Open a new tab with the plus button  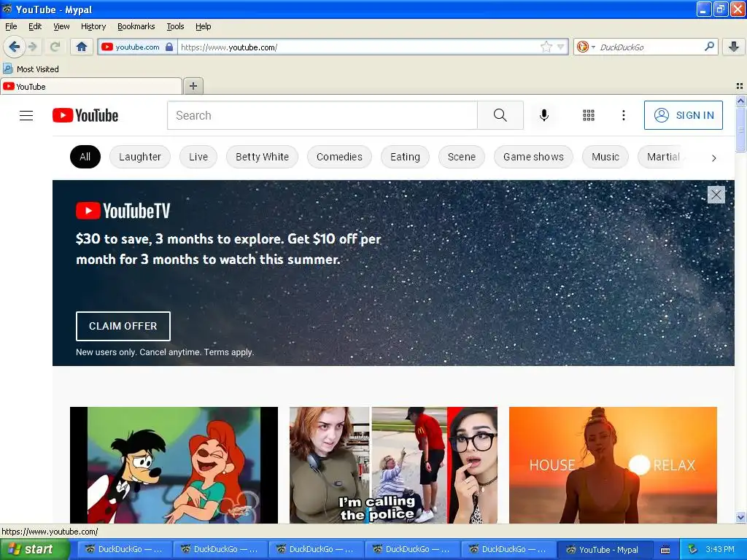193,86
